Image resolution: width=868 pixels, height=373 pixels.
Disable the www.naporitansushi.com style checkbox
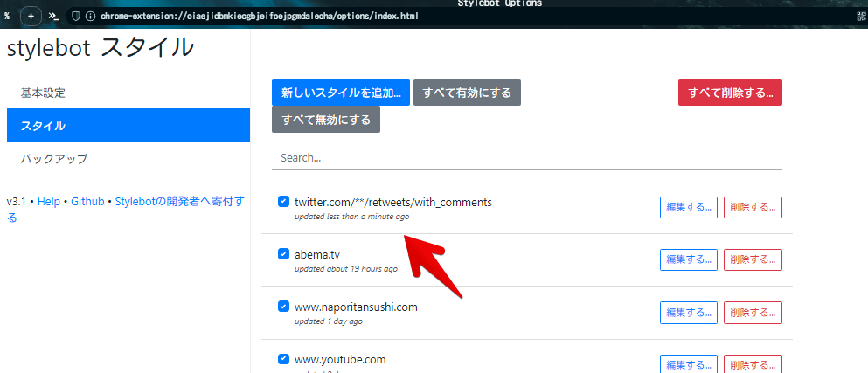pyautogui.click(x=283, y=306)
